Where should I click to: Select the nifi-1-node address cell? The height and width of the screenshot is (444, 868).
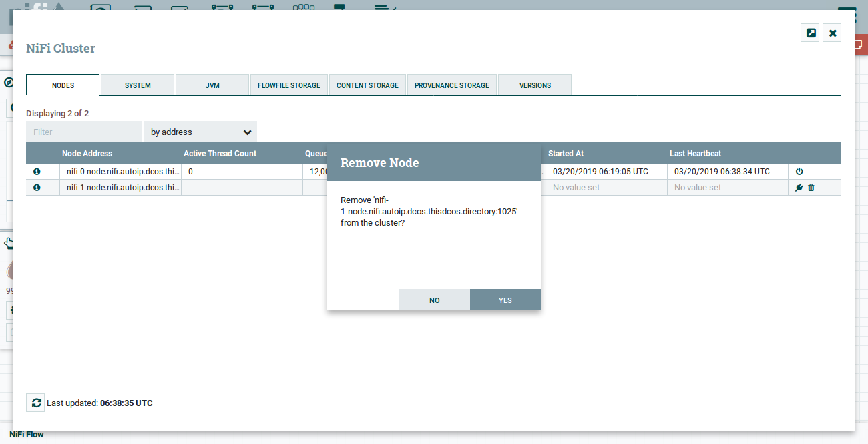[121, 188]
